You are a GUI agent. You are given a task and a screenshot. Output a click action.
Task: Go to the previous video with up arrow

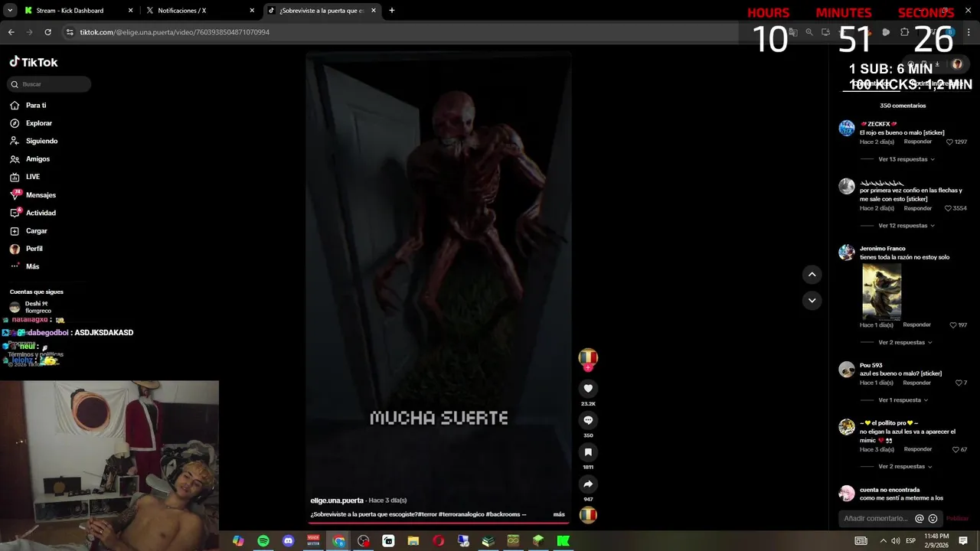pyautogui.click(x=812, y=275)
